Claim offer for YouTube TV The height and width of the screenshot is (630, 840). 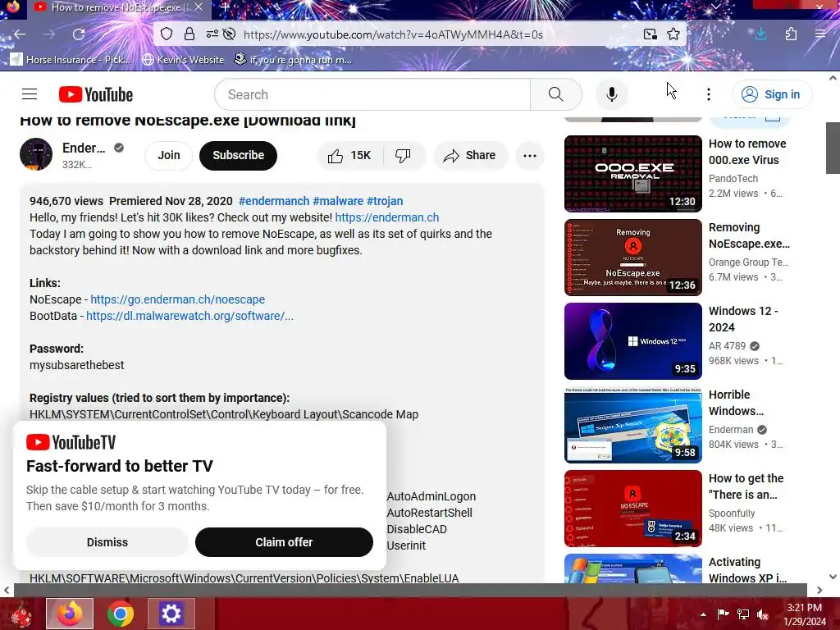[x=284, y=542]
